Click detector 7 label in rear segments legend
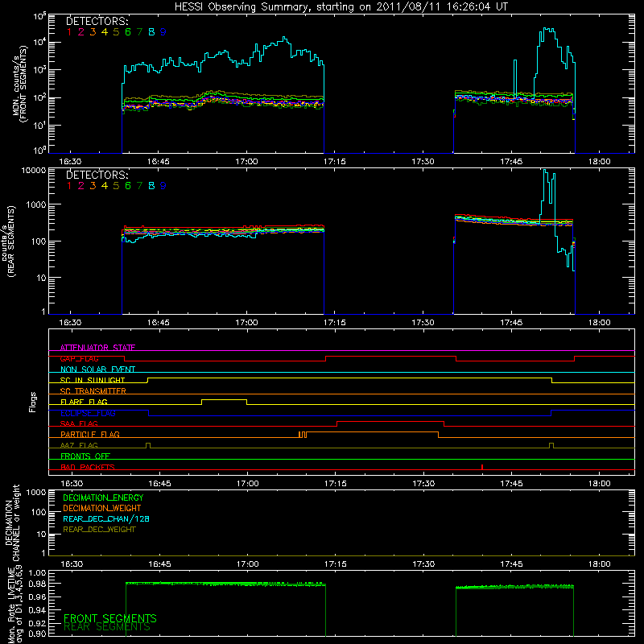Image resolution: width=644 pixels, height=644 pixels. click(139, 186)
